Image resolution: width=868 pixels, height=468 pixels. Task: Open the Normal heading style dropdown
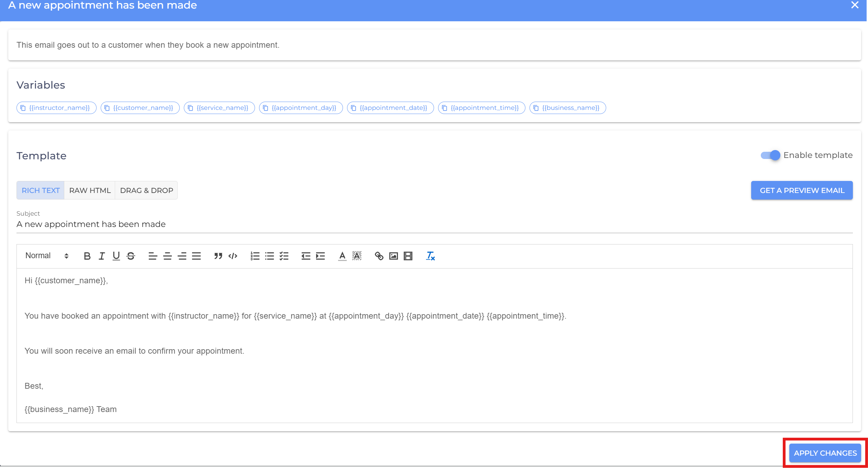[x=47, y=256]
